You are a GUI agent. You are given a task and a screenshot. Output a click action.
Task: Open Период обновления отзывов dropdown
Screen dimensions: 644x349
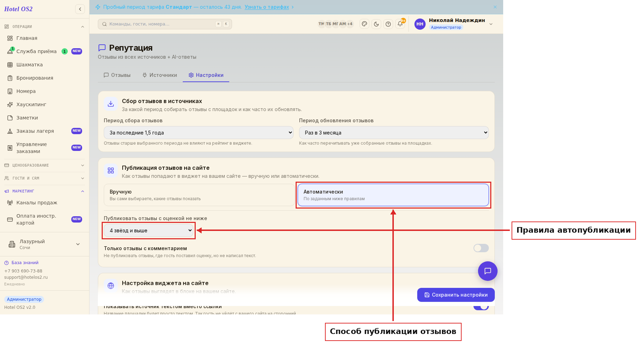click(x=394, y=133)
